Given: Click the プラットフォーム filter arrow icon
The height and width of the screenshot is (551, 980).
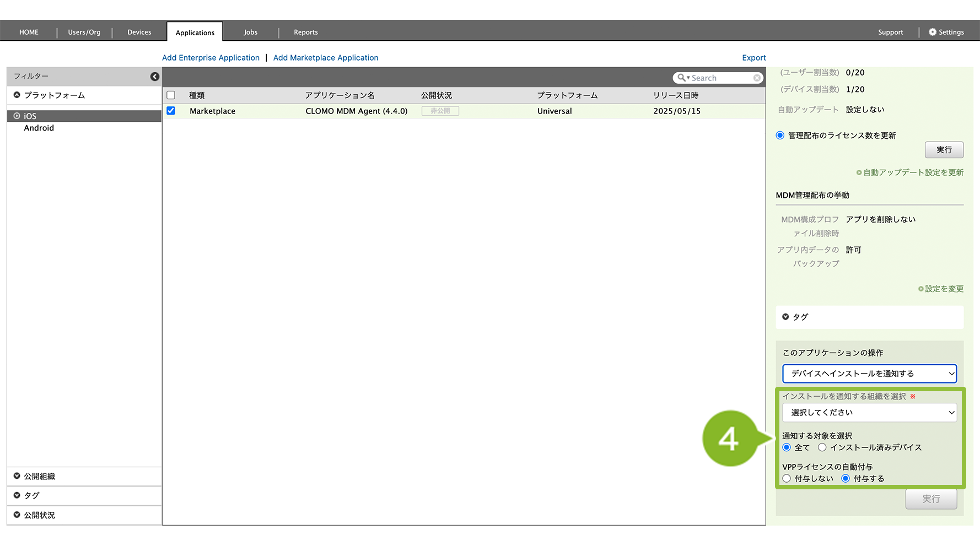Looking at the screenshot, I should point(17,95).
